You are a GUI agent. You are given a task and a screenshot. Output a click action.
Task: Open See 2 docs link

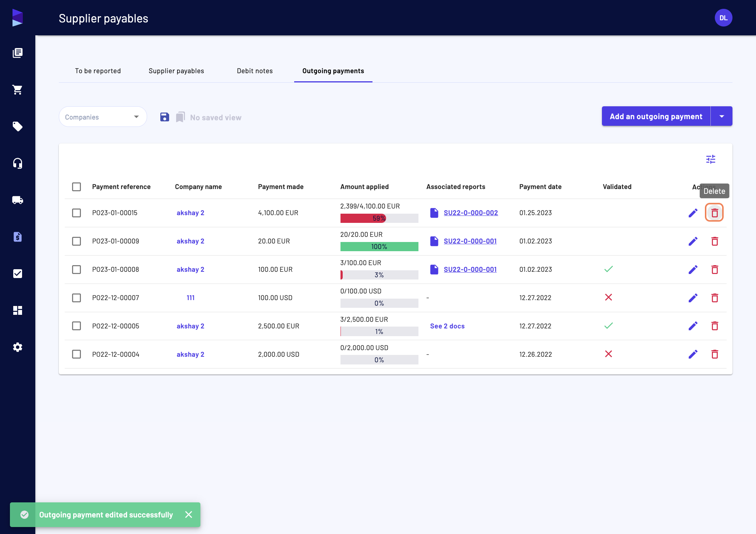pyautogui.click(x=447, y=326)
